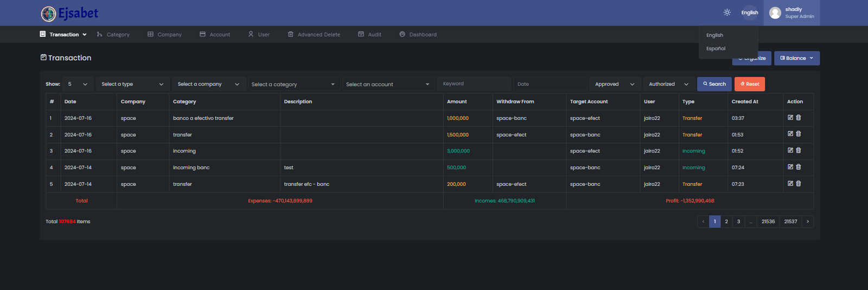The image size is (868, 290).
Task: Click the edit icon for row 4
Action: pos(790,167)
